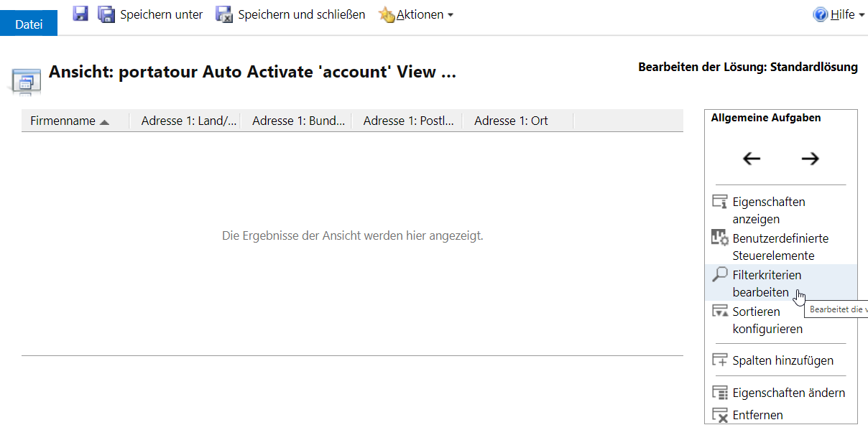Select the Firmenname column header
868x430 pixels.
coord(75,121)
